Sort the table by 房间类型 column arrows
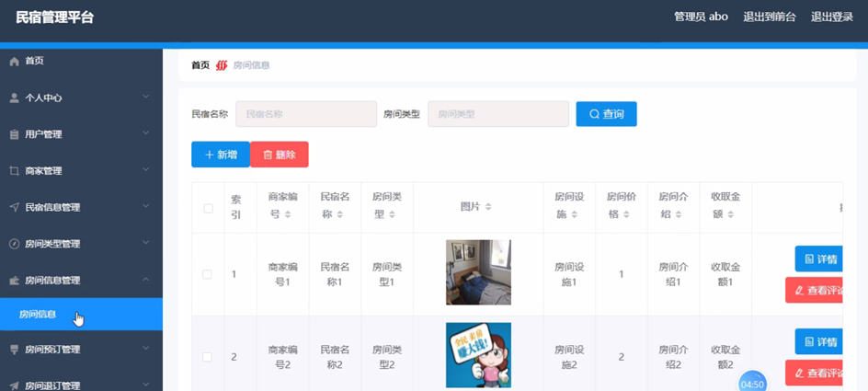The height and width of the screenshot is (391, 868). click(x=392, y=215)
